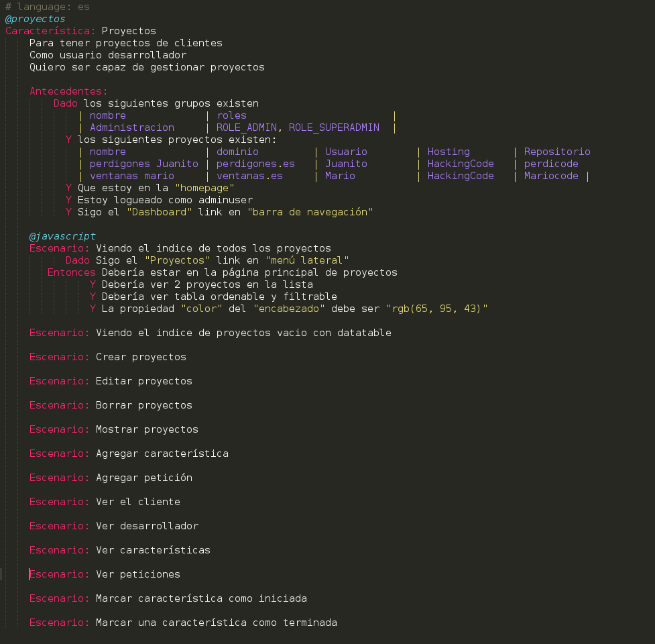Screen dimensions: 655x644
Task: Click the 'Crear proyectos' scenario
Action: [x=141, y=358]
